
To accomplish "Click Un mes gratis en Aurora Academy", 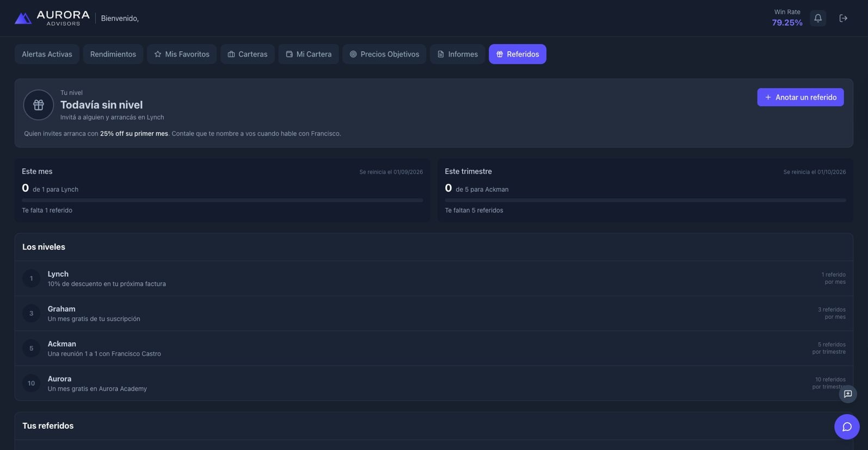I will click(97, 388).
